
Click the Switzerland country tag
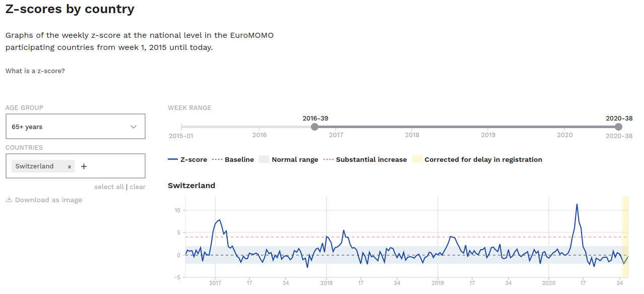point(35,166)
